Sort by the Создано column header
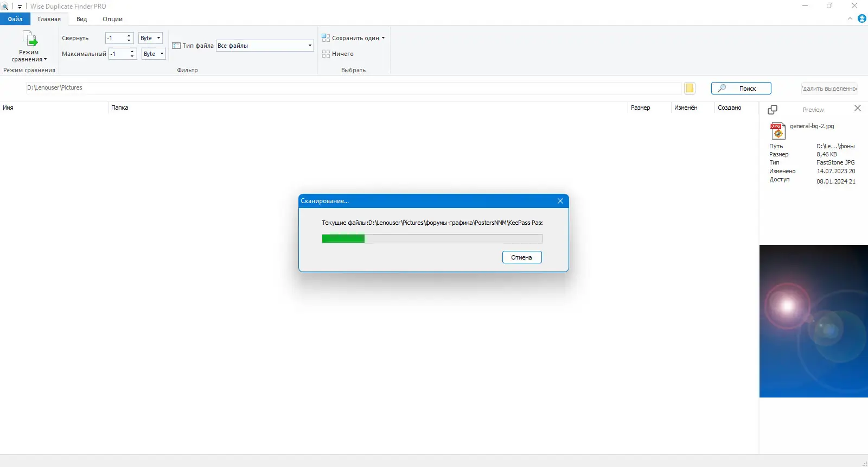Viewport: 868px width, 467px height. [736, 108]
